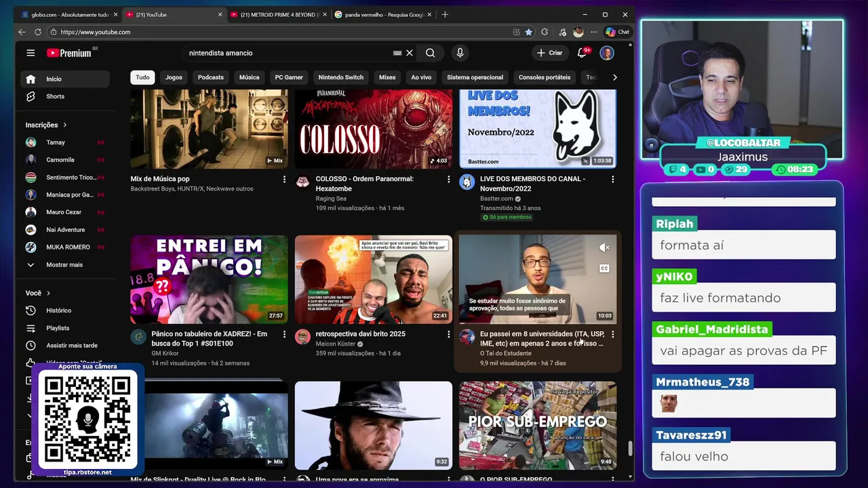Open the MUKA ROMERO subscription channel
868x488 pixels.
(x=64, y=247)
